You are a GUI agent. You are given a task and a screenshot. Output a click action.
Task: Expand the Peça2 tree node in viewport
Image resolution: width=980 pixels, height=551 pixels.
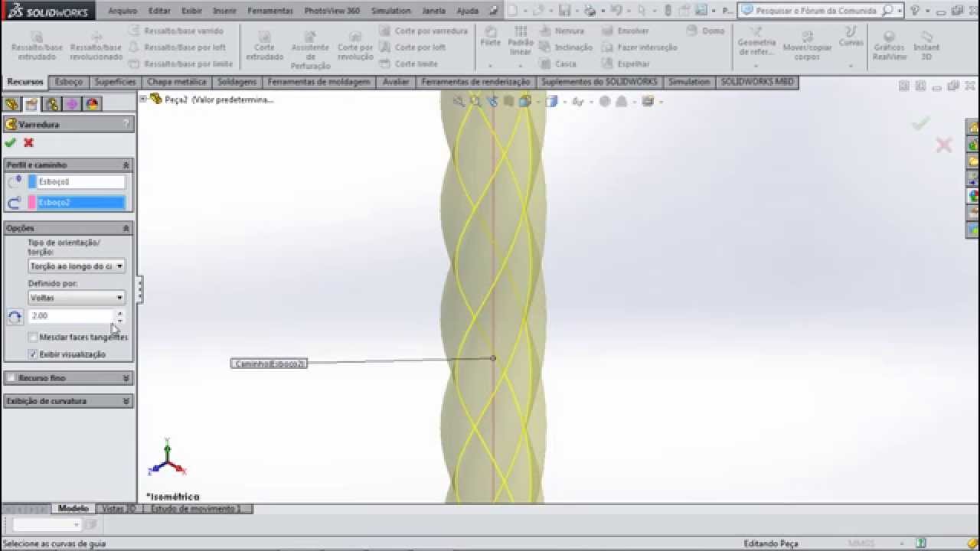click(x=143, y=99)
